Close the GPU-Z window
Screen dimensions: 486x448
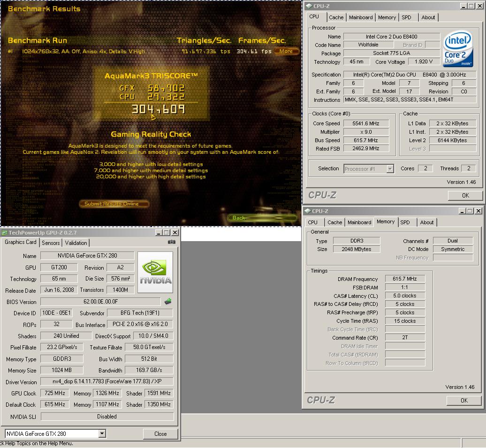coord(175,233)
